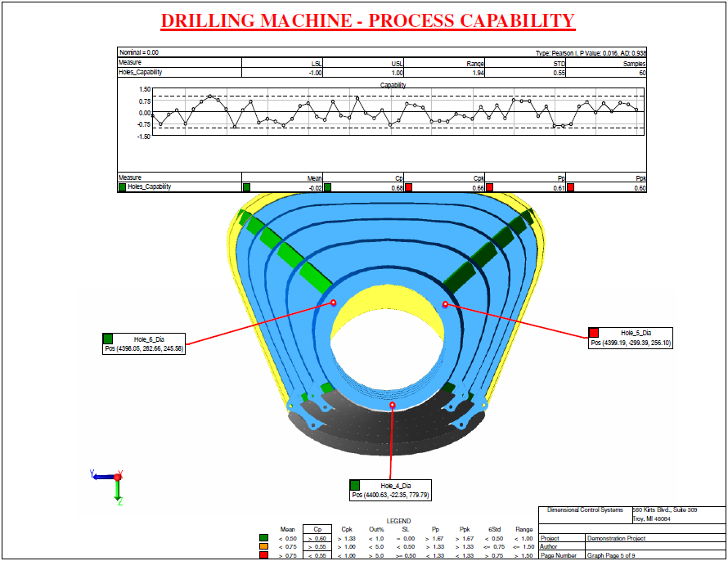Screen dimensions: 728x561
Task: Click the green status square beside Hole_4_Dia
Action: [x=355, y=485]
